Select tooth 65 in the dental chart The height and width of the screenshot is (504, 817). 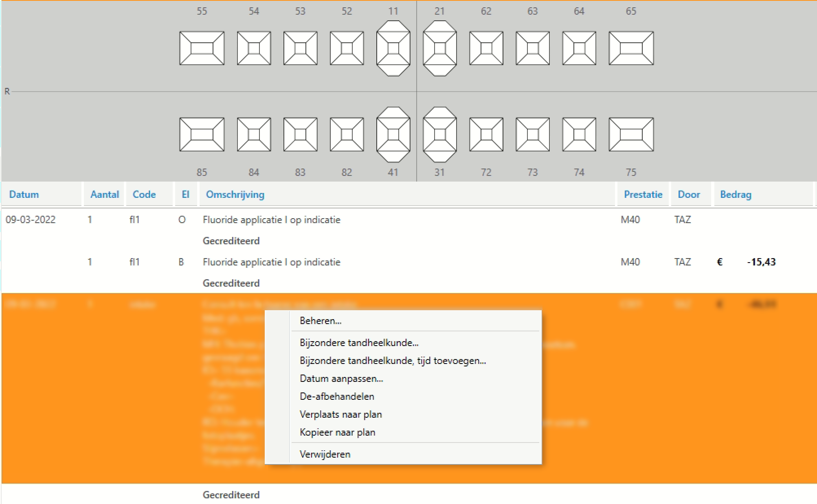(631, 48)
